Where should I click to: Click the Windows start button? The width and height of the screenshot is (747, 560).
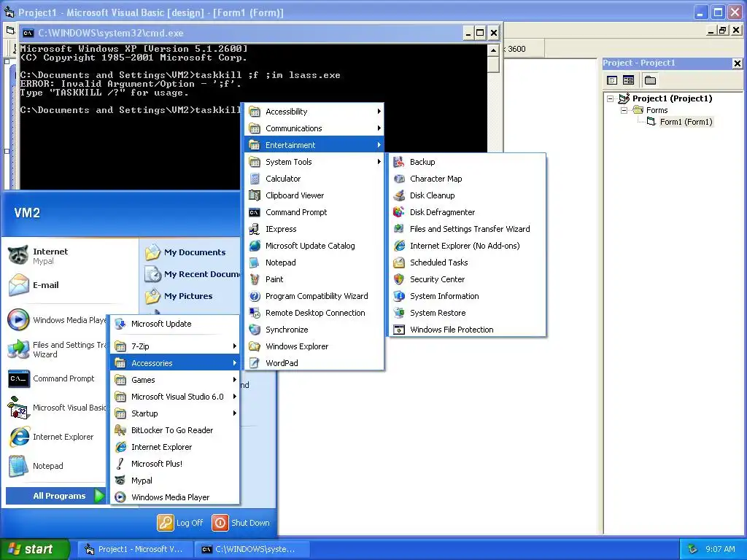pyautogui.click(x=35, y=549)
